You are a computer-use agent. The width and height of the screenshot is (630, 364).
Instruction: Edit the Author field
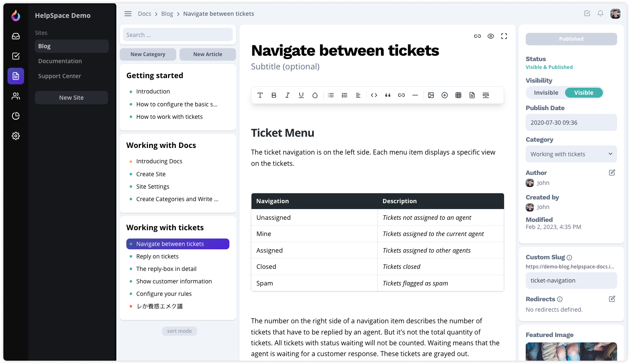click(612, 172)
